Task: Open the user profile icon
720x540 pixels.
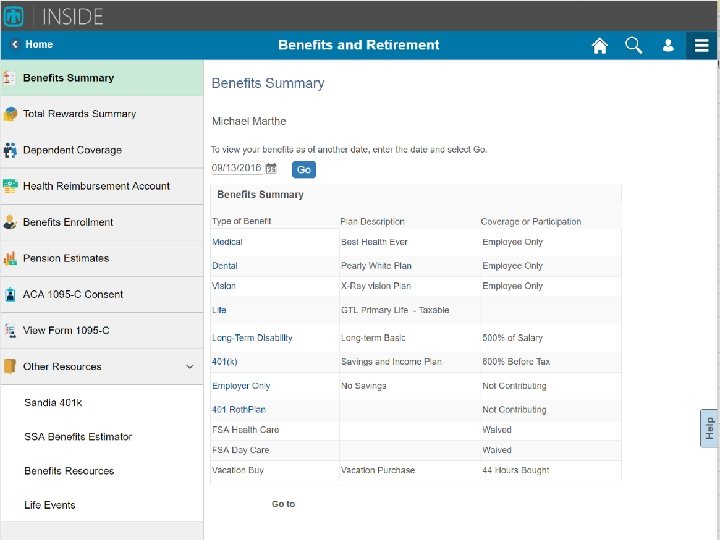Action: coord(668,45)
